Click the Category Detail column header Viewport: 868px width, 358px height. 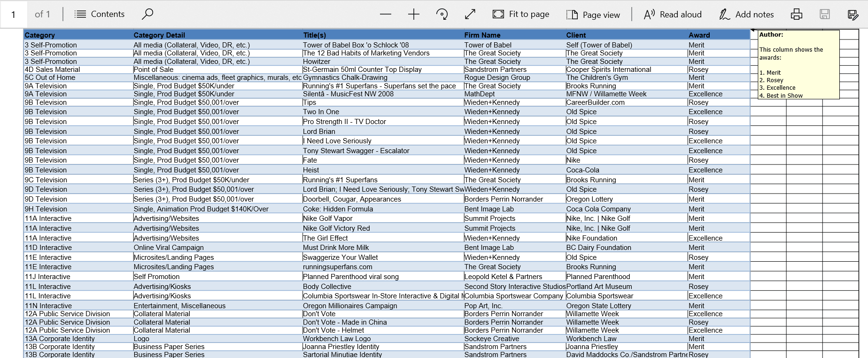point(159,35)
